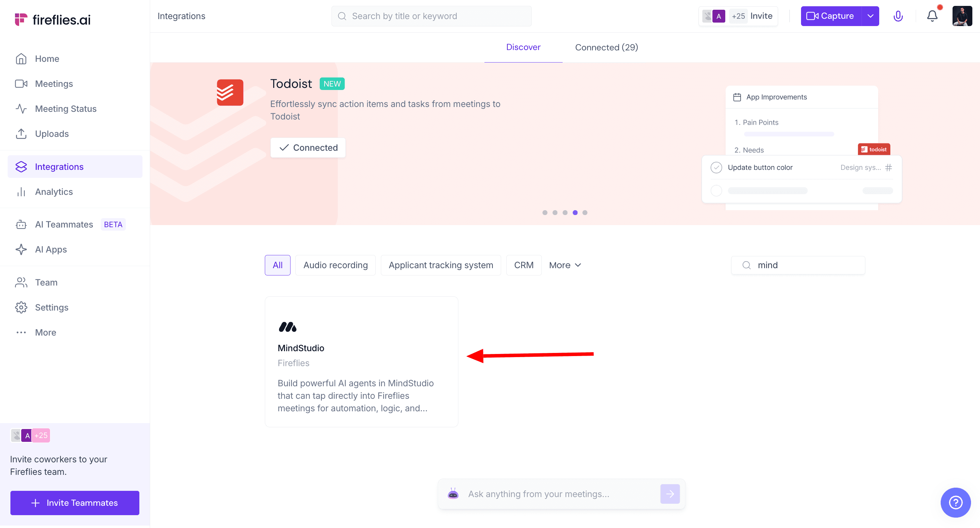The height and width of the screenshot is (528, 980).
Task: Click the Invite button in header
Action: [761, 16]
